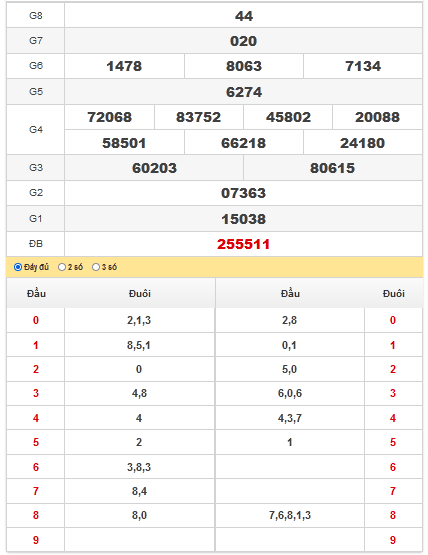The image size is (428, 555).
Task: Click red tail digit 8 in right column
Action: [x=393, y=515]
